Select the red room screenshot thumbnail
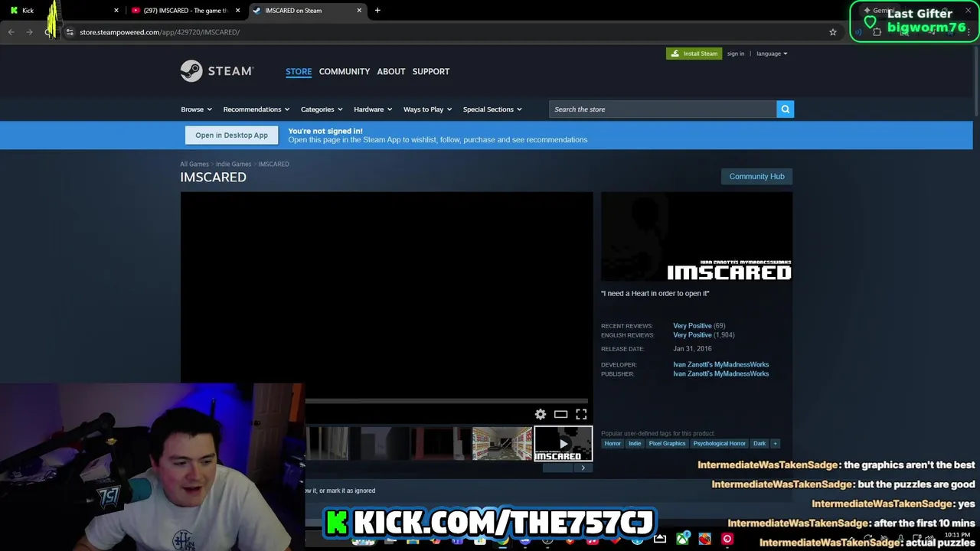Image resolution: width=980 pixels, height=551 pixels. click(x=440, y=444)
